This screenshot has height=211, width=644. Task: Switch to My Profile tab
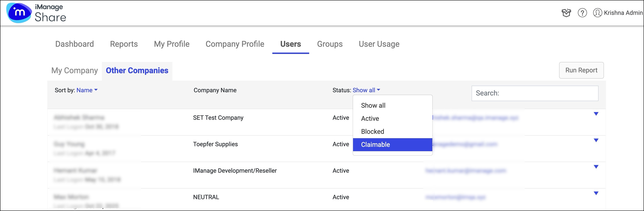tap(171, 44)
